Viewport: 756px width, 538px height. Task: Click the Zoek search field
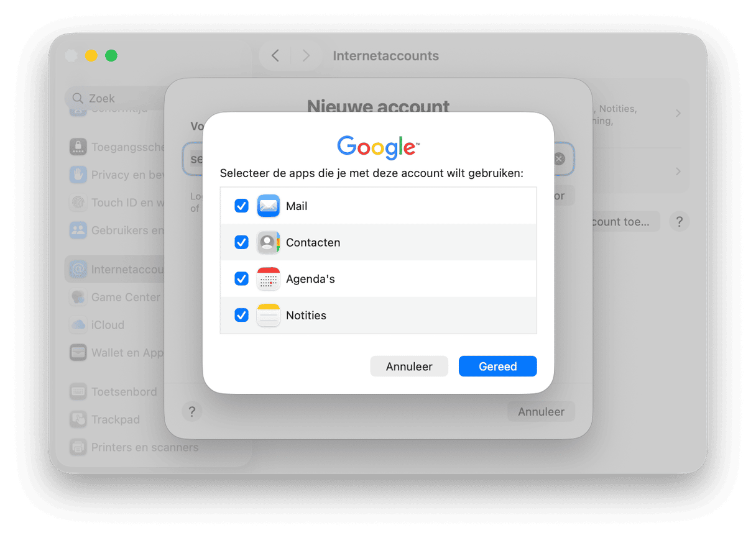click(x=115, y=98)
